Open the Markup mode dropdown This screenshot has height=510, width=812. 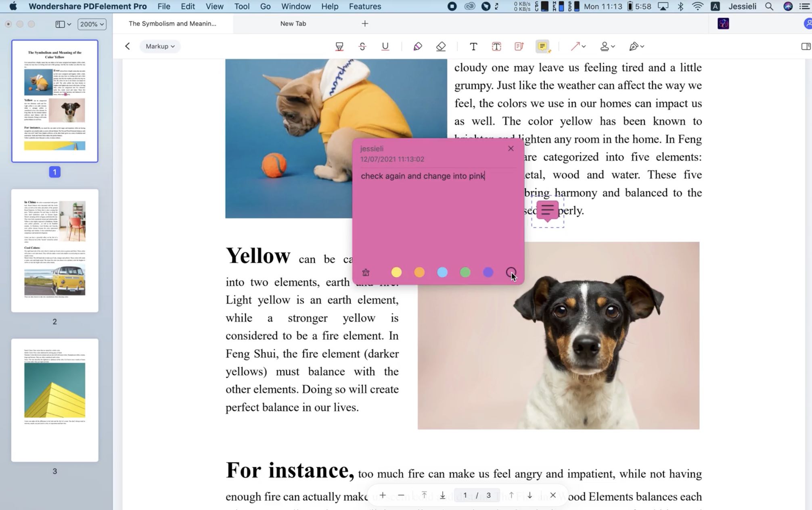(160, 46)
